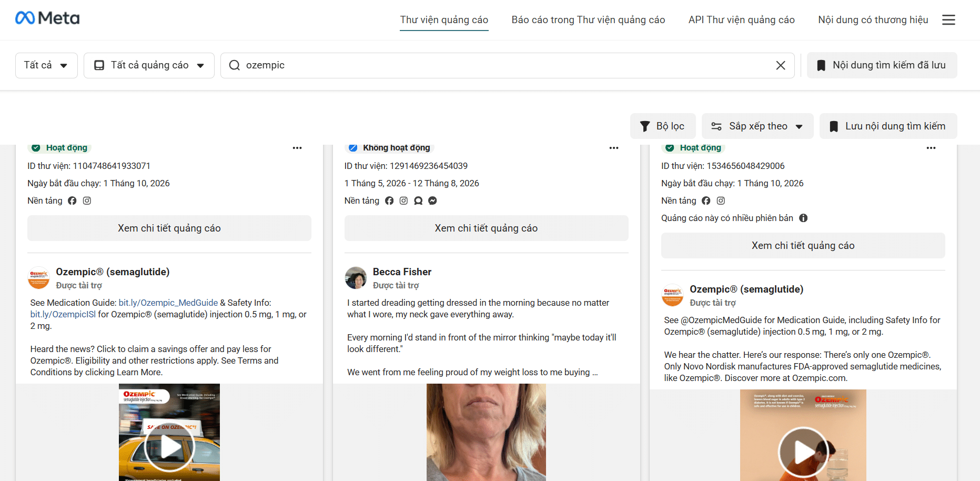Viewport: 980px width, 481px height.
Task: Open 'Nội dung có thương hiệu' tab
Action: click(x=873, y=20)
